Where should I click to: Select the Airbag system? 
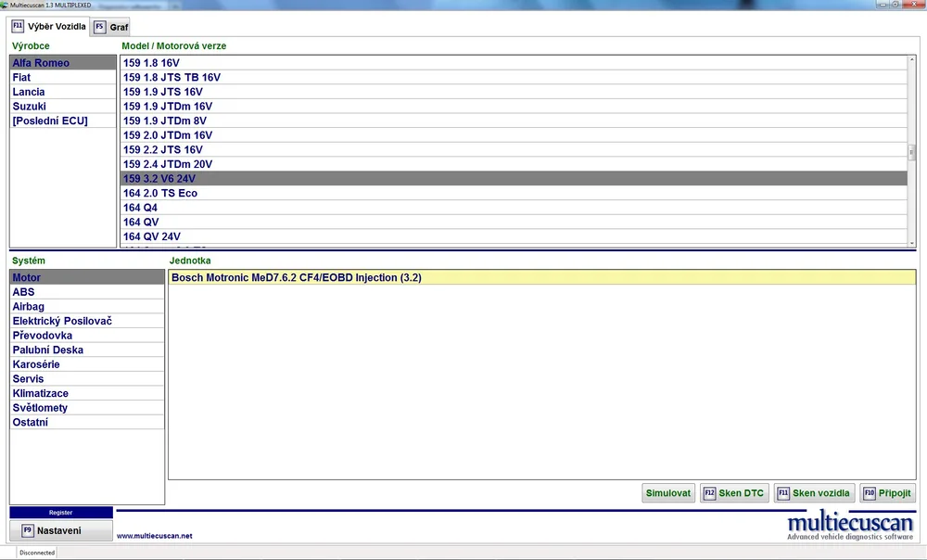click(x=87, y=306)
